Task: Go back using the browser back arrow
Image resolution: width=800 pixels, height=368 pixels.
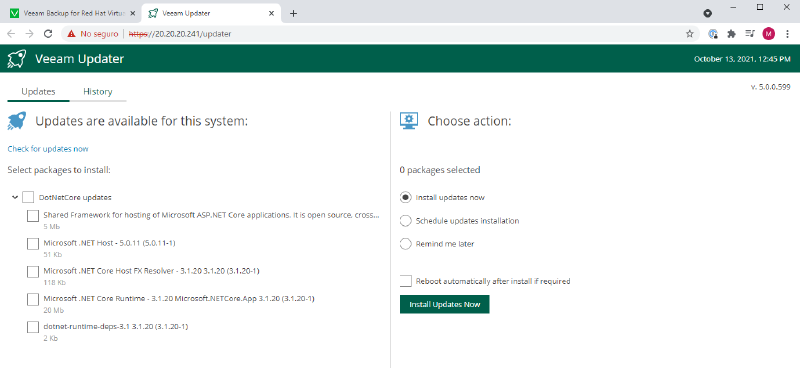Action: (x=11, y=34)
